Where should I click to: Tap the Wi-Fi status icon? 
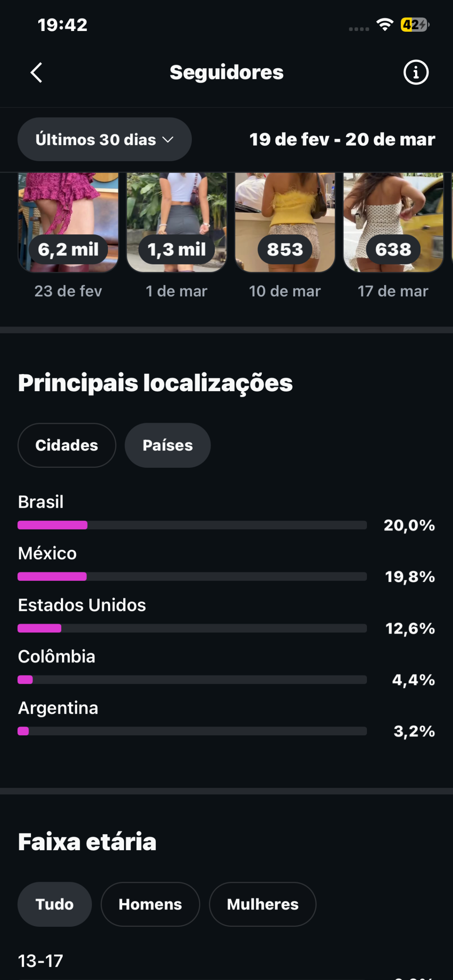point(384,25)
